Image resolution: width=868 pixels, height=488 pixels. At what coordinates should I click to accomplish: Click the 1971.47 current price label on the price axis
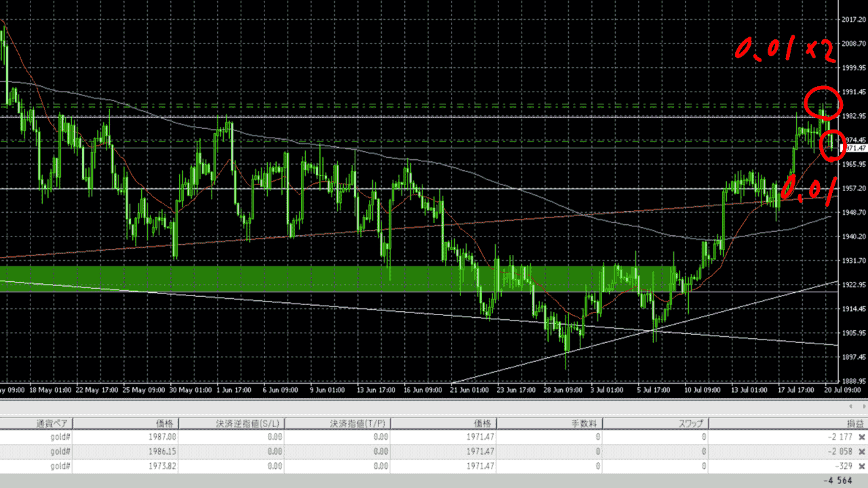click(854, 148)
